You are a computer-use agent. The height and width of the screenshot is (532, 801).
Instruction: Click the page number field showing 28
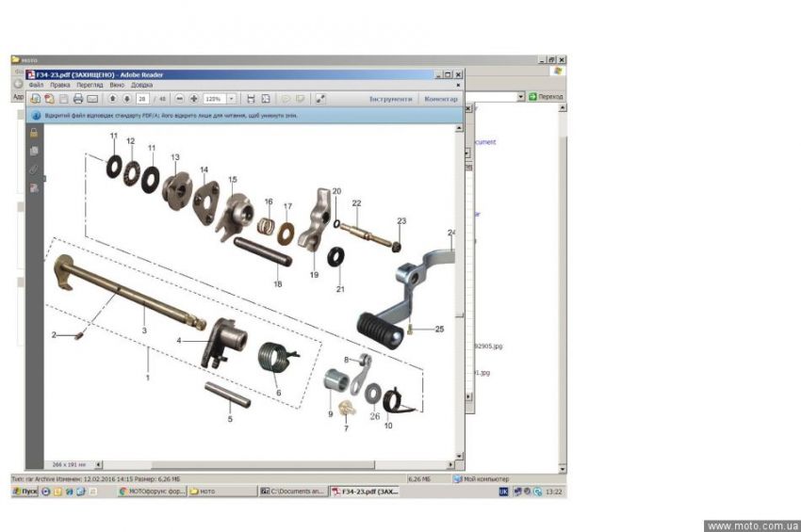(x=142, y=99)
